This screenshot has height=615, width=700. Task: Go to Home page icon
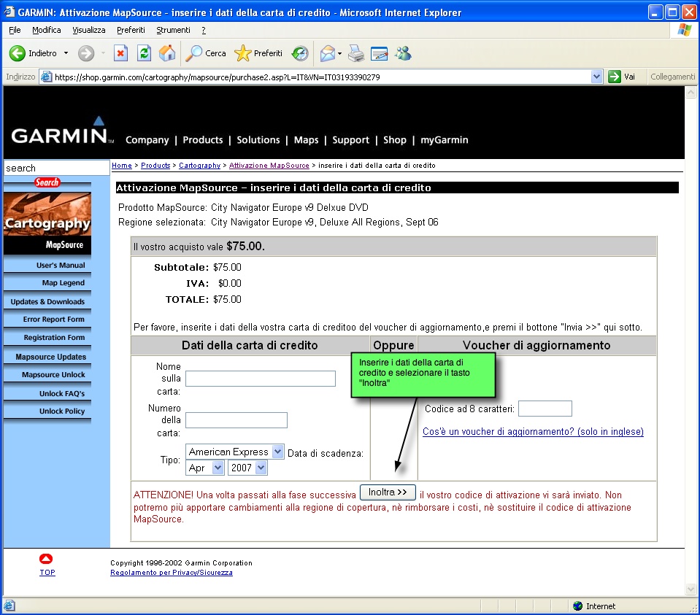click(x=167, y=53)
